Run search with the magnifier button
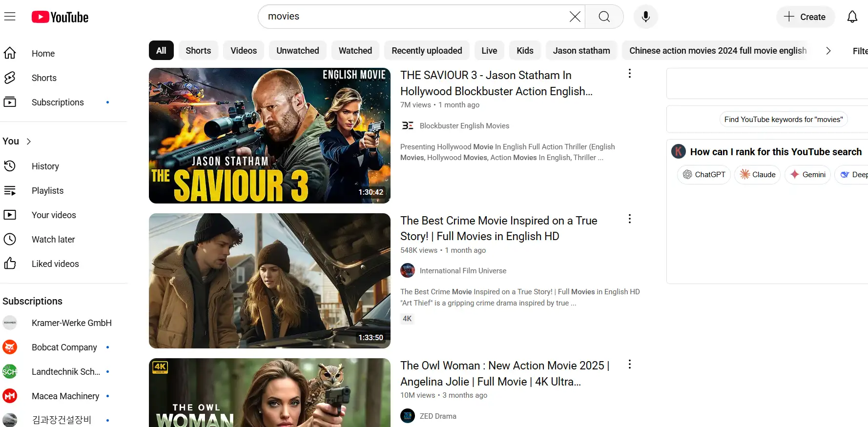This screenshot has height=427, width=868. tap(604, 17)
